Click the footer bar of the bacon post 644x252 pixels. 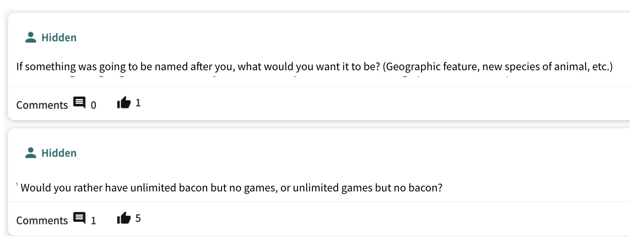pyautogui.click(x=319, y=219)
